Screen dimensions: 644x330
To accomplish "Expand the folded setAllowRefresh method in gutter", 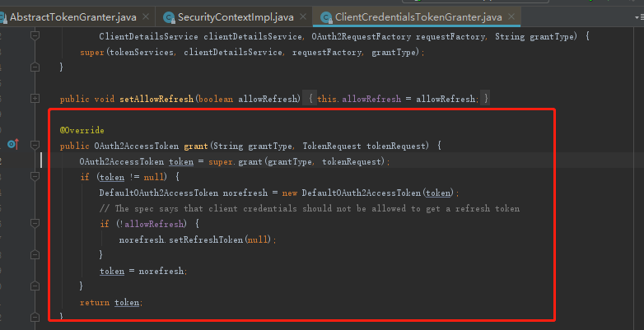I will tap(35, 99).
